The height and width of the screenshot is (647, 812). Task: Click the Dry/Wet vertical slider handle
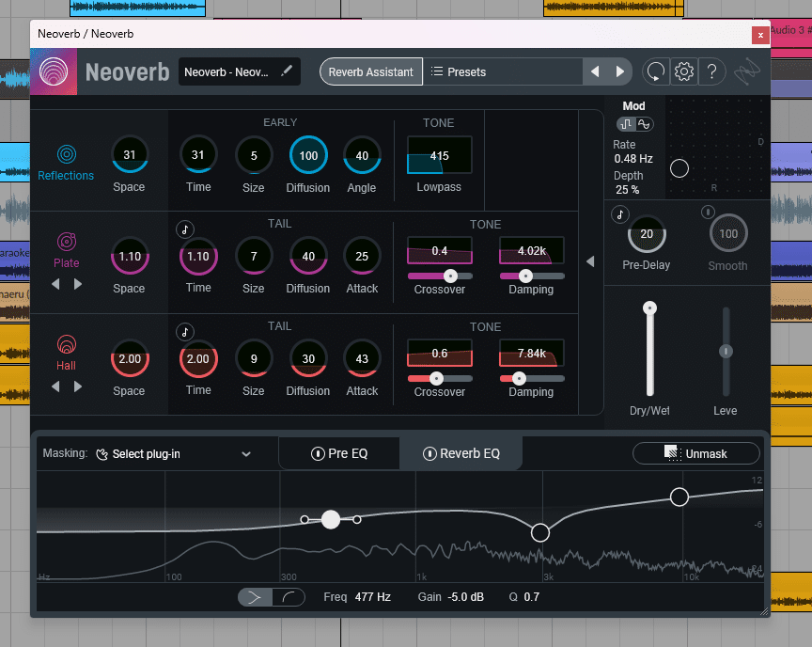click(x=649, y=308)
